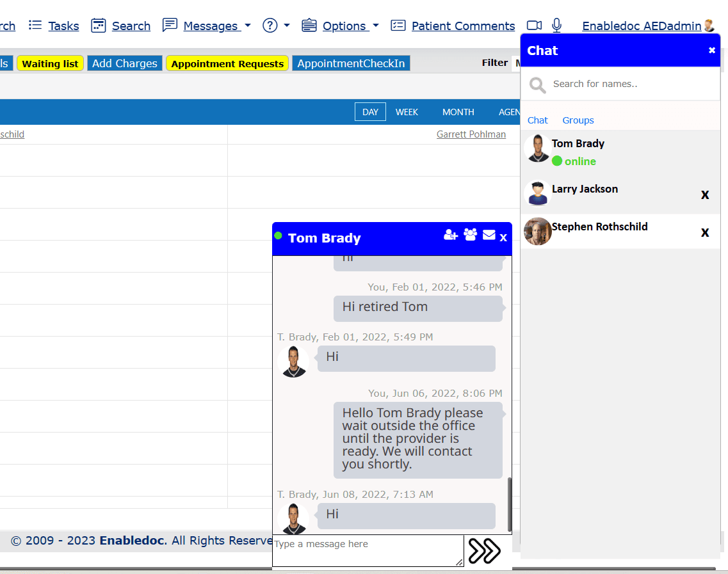The height and width of the screenshot is (574, 728).
Task: Click the add user icon in Tom Brady chat
Action: (x=451, y=235)
